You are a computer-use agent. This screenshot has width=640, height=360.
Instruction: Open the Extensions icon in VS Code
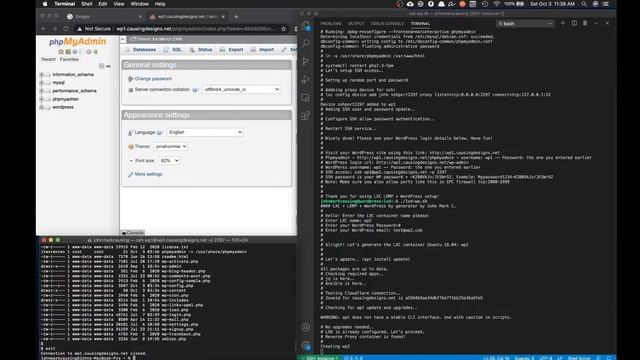306,116
